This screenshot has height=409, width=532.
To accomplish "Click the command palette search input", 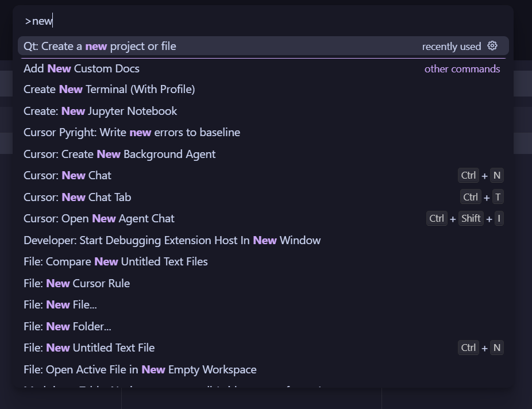I will click(x=263, y=21).
